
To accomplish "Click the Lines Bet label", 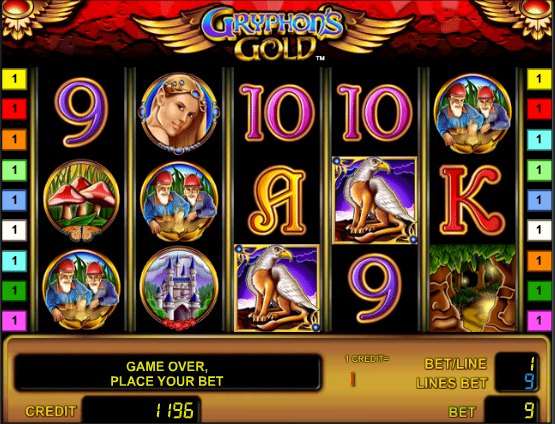I will click(x=452, y=383).
